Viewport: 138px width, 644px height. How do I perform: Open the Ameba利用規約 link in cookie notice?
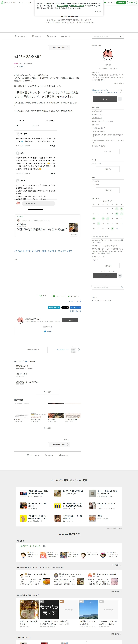62,6
